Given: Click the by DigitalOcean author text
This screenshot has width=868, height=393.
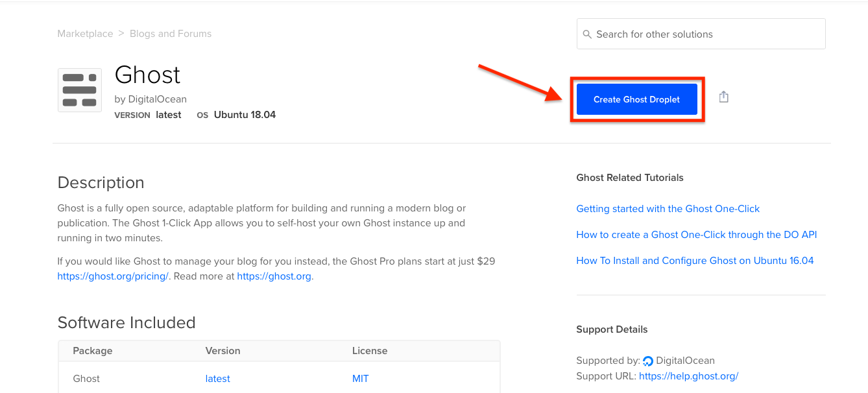Looking at the screenshot, I should tap(151, 99).
